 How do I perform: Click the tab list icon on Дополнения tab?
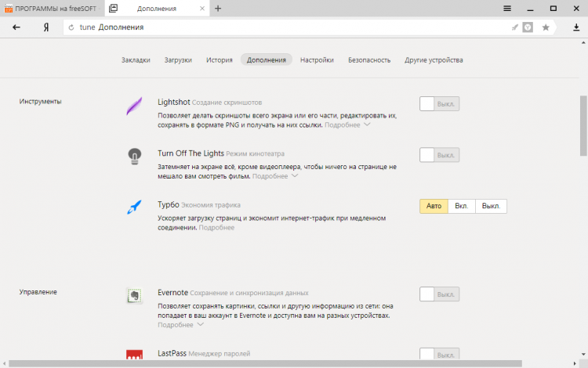[113, 9]
